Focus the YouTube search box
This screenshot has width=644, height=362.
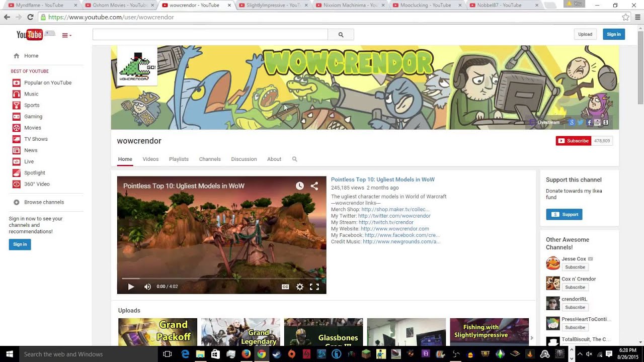pos(210,35)
